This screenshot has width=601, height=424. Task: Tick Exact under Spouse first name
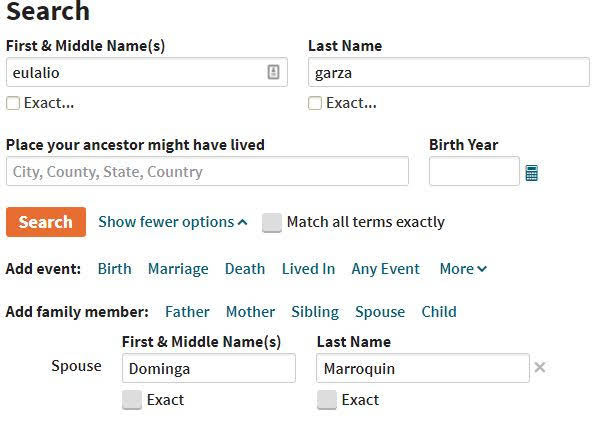132,400
